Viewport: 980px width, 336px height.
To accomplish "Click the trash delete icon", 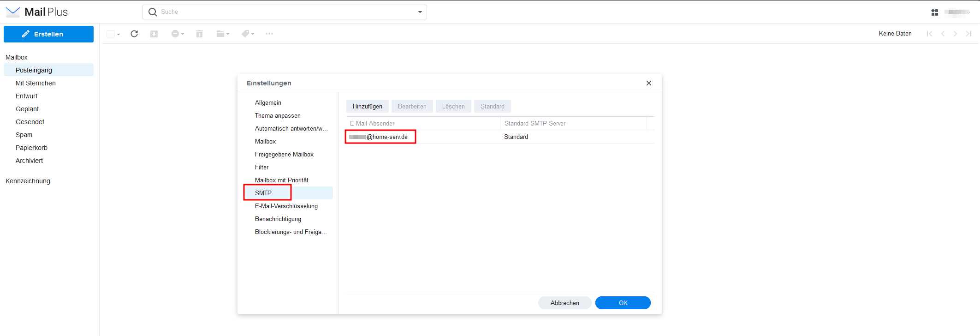I will (199, 34).
